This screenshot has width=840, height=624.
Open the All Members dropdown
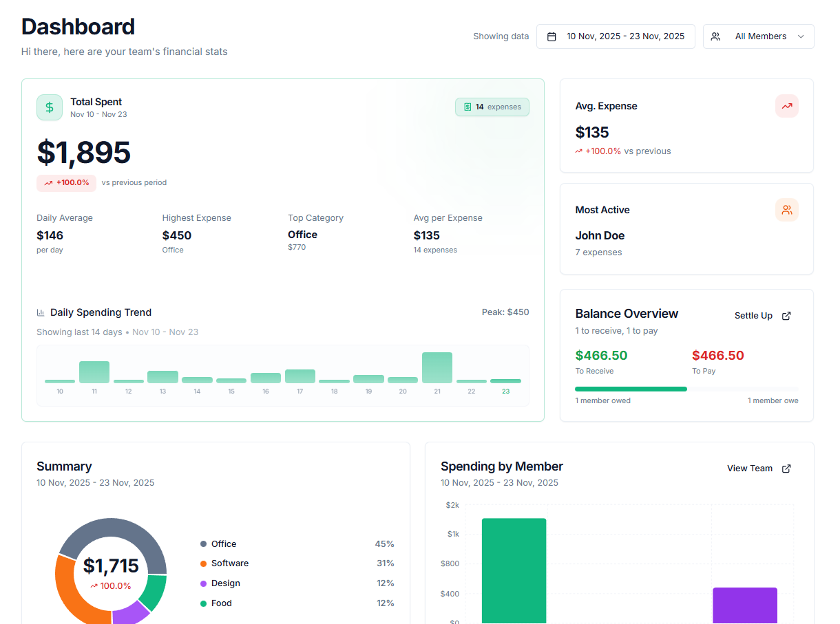[x=758, y=36]
